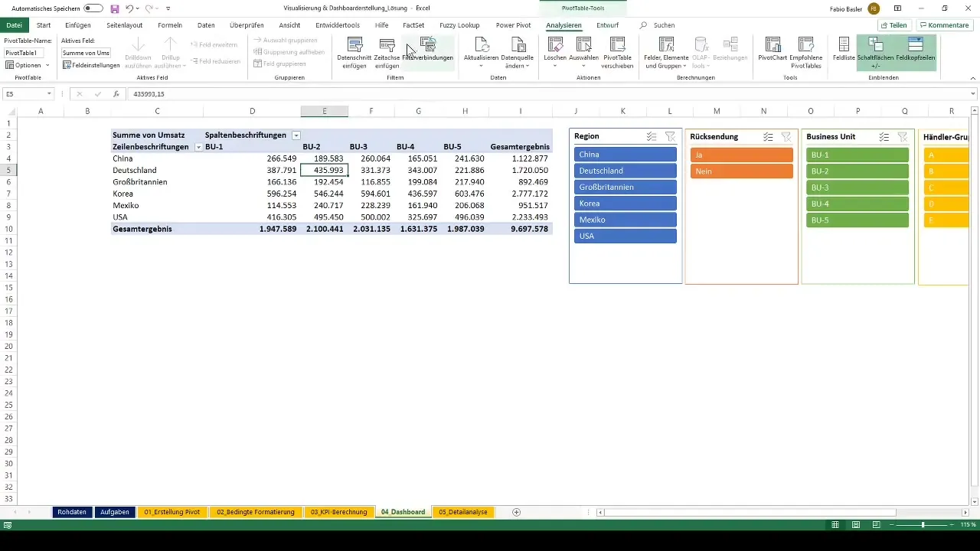The height and width of the screenshot is (551, 980).
Task: Click the Aktualisieren refresh icon
Action: pyautogui.click(x=481, y=44)
